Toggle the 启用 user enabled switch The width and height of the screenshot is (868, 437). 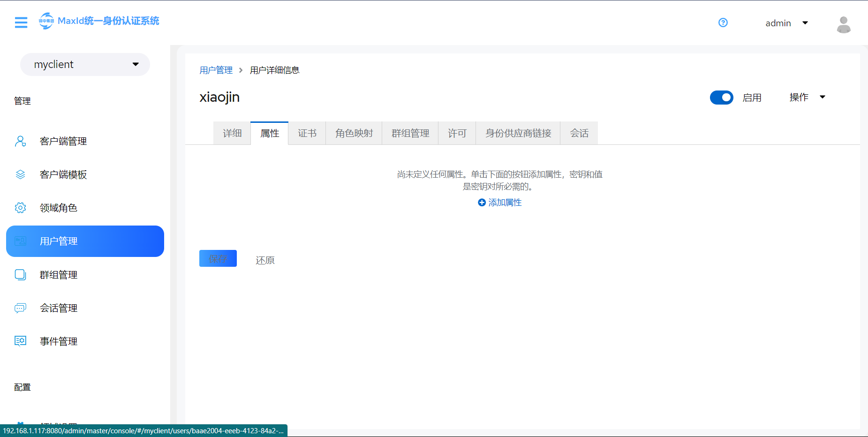coord(721,98)
